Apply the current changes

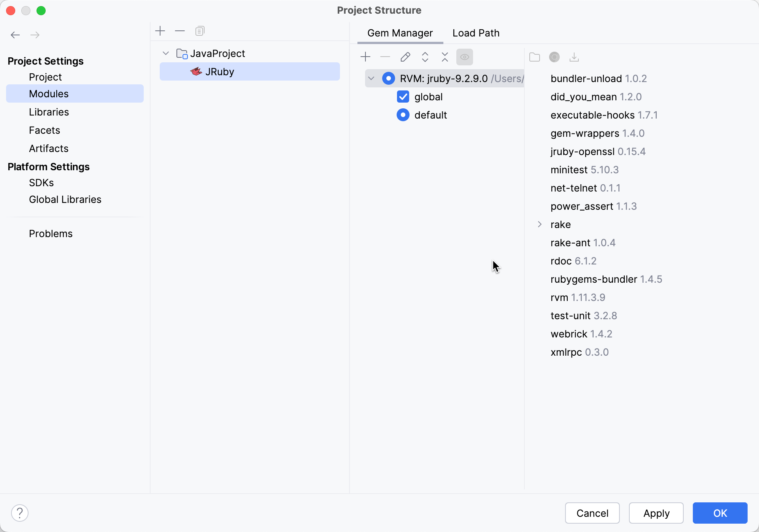point(656,513)
